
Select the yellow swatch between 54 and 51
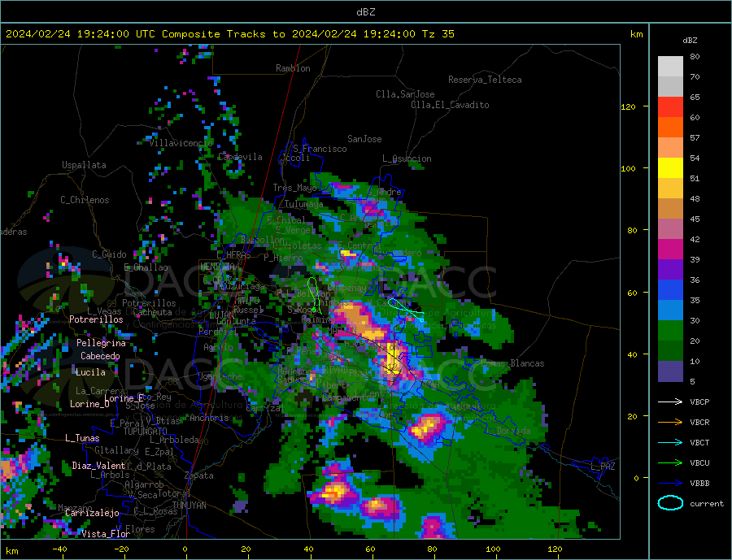click(670, 168)
